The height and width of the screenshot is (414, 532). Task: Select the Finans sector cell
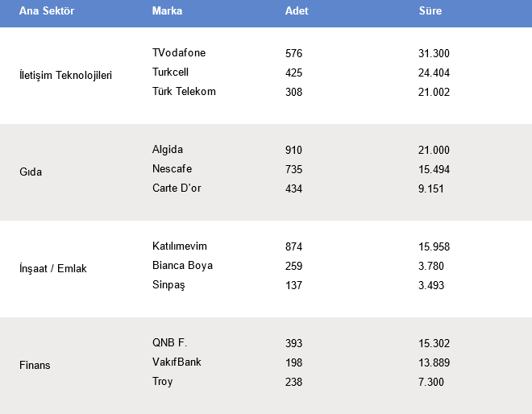[x=35, y=366]
